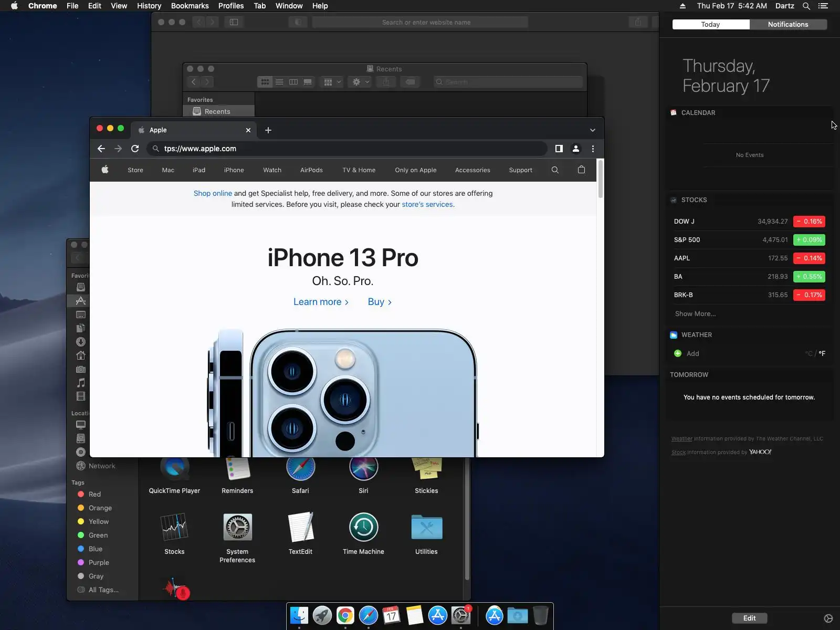
Task: Click the Chrome address bar
Action: pyautogui.click(x=346, y=149)
